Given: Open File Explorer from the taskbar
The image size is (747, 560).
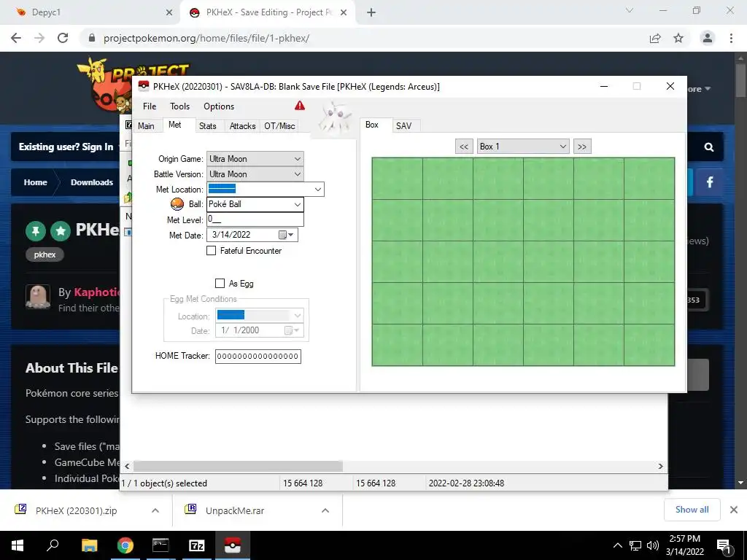Looking at the screenshot, I should point(89,545).
